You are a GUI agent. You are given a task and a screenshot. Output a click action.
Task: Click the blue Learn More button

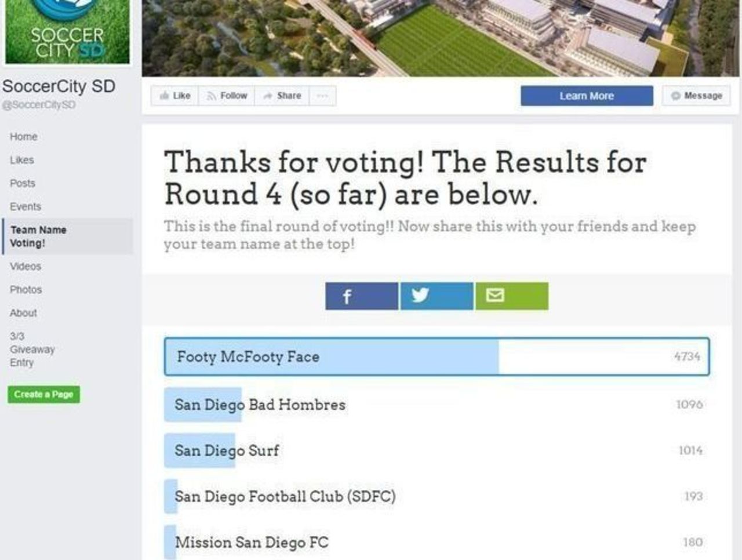point(587,96)
